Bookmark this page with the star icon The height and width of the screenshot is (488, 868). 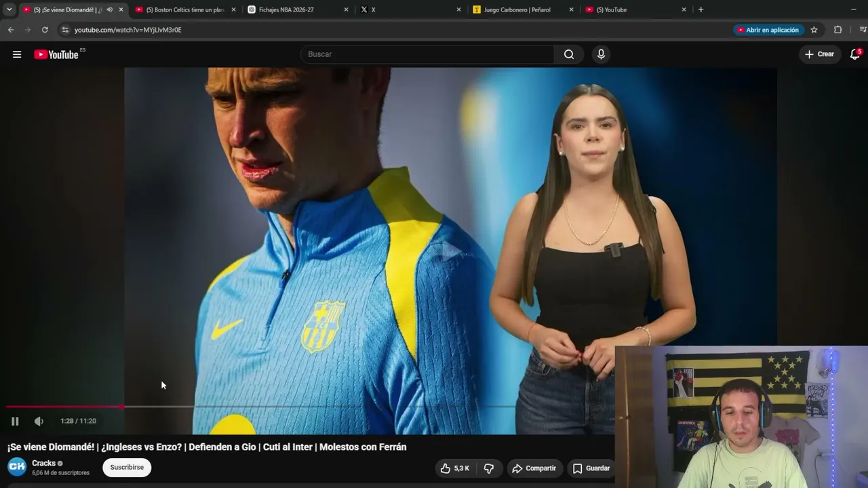click(814, 30)
